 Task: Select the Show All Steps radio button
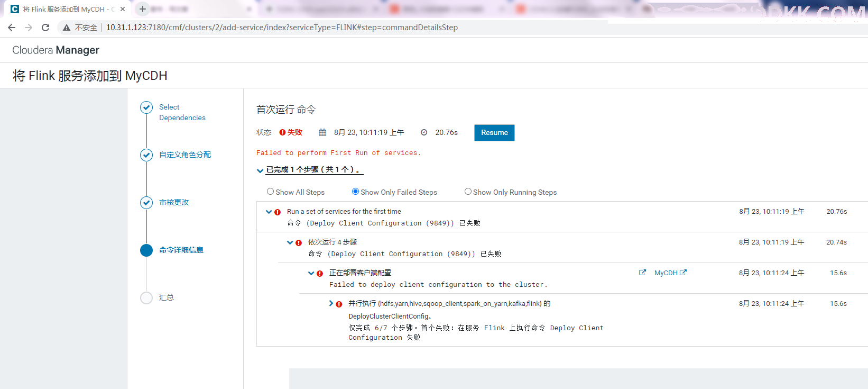[x=270, y=192]
